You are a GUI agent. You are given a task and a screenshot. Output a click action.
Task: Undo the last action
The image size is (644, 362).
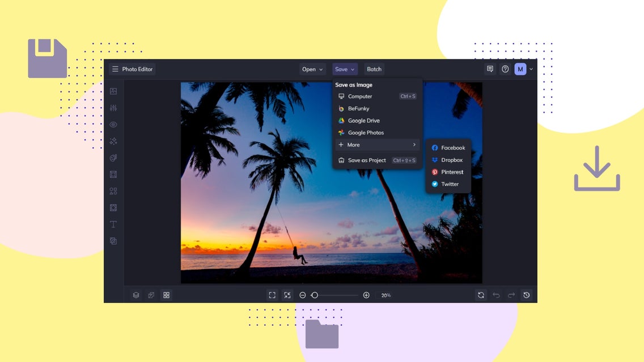tap(496, 295)
